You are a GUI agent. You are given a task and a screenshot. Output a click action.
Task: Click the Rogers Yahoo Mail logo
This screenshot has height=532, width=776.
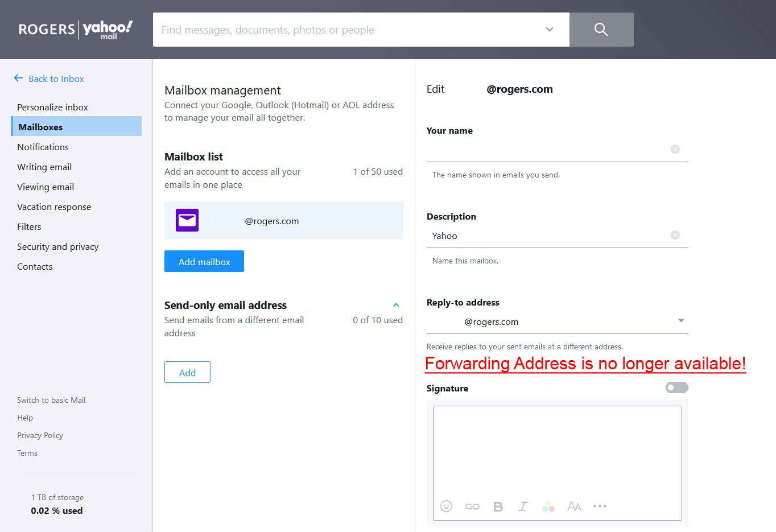tap(76, 30)
